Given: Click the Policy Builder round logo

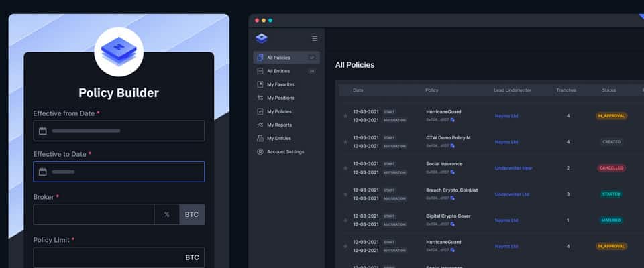Looking at the screenshot, I should (x=119, y=52).
